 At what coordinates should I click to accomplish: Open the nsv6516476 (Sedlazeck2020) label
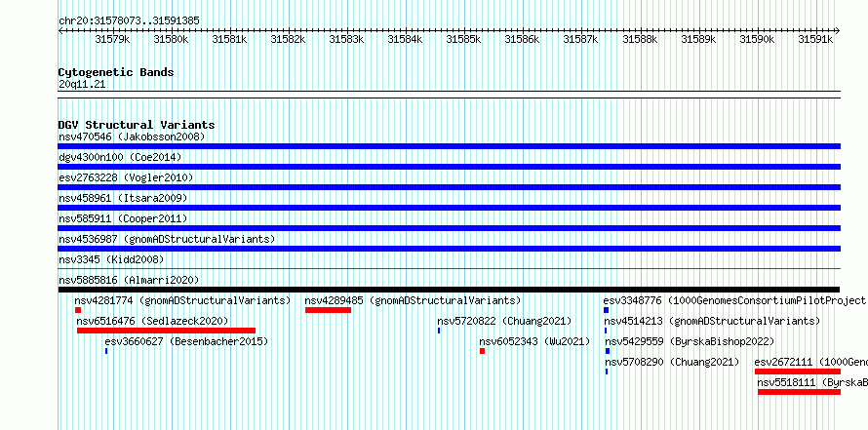pyautogui.click(x=152, y=321)
